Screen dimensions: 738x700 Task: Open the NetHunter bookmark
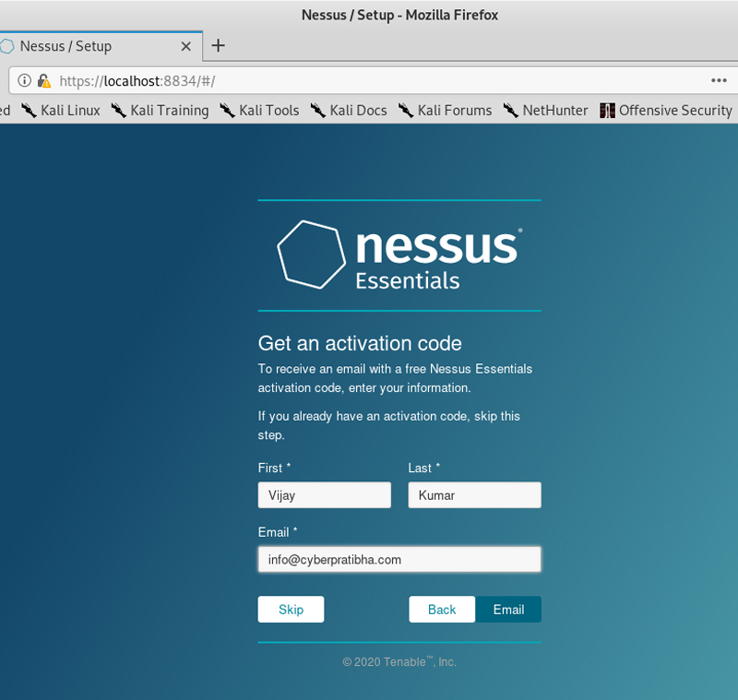545,110
